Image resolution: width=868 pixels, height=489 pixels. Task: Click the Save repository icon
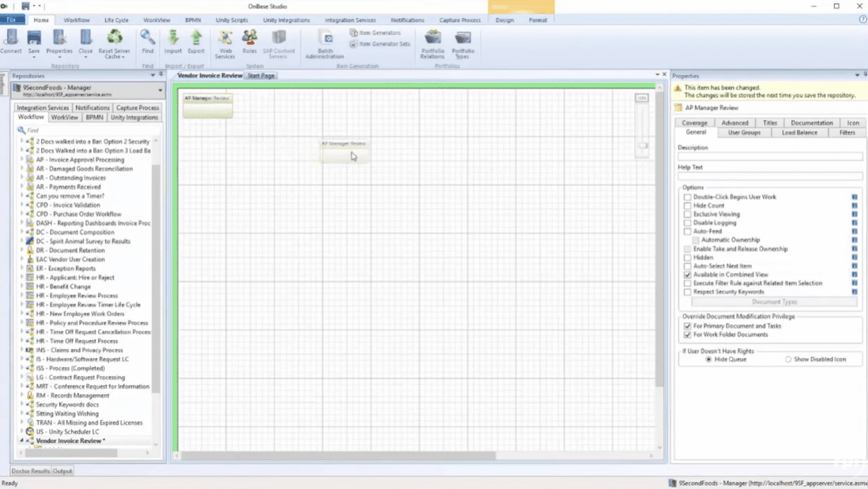(x=34, y=40)
